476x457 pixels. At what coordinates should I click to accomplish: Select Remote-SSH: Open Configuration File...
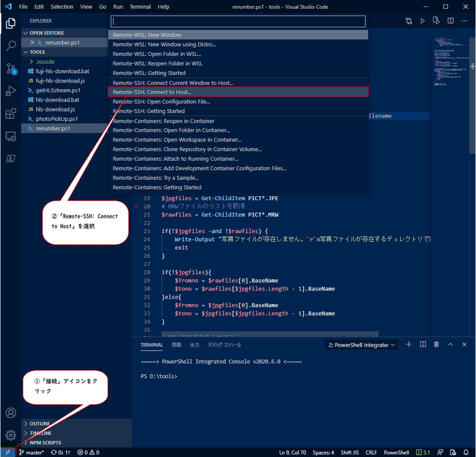pos(239,101)
